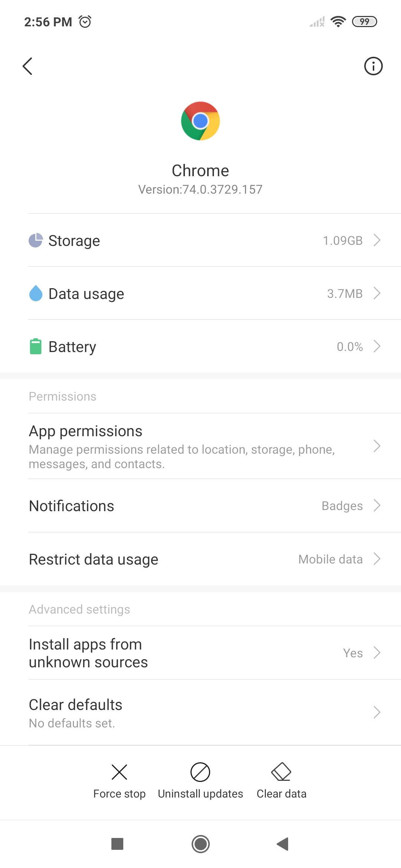401x868 pixels.
Task: Open the Notifications Badges setting
Action: (x=342, y=506)
